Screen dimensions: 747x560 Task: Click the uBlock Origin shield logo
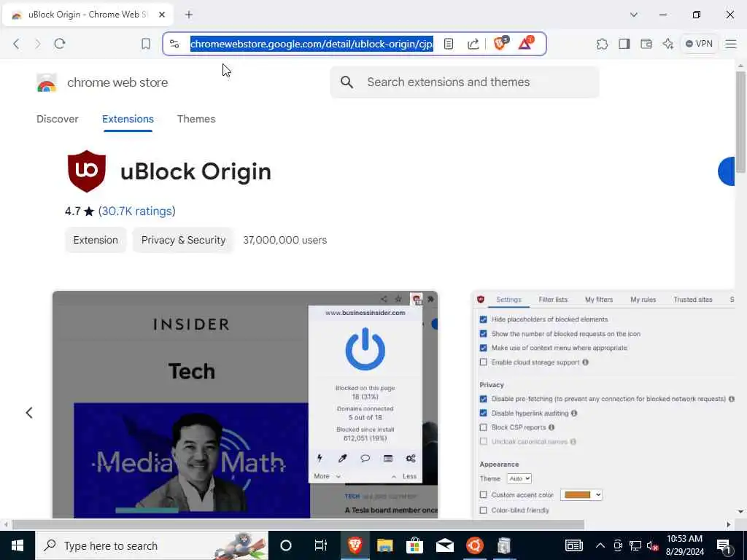(87, 171)
